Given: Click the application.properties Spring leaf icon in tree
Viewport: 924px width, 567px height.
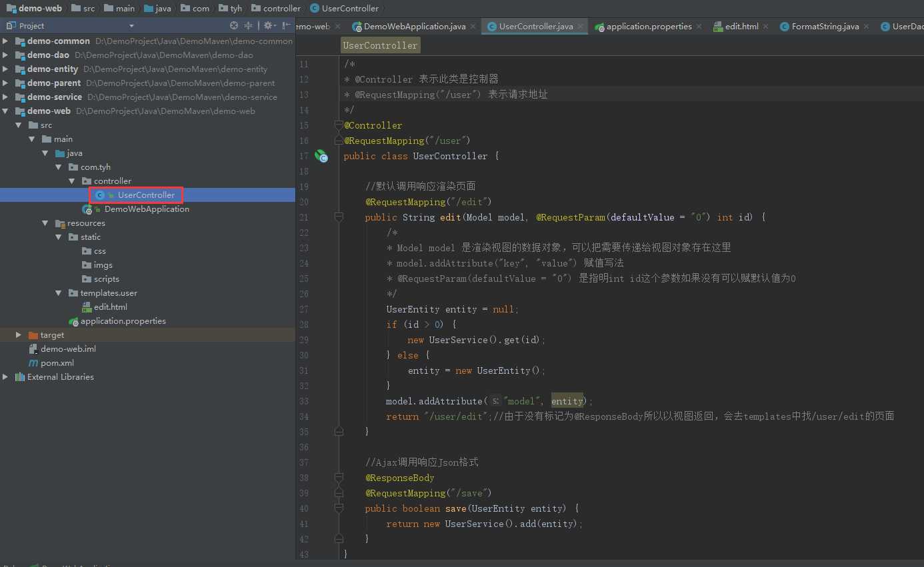Looking at the screenshot, I should pos(73,321).
